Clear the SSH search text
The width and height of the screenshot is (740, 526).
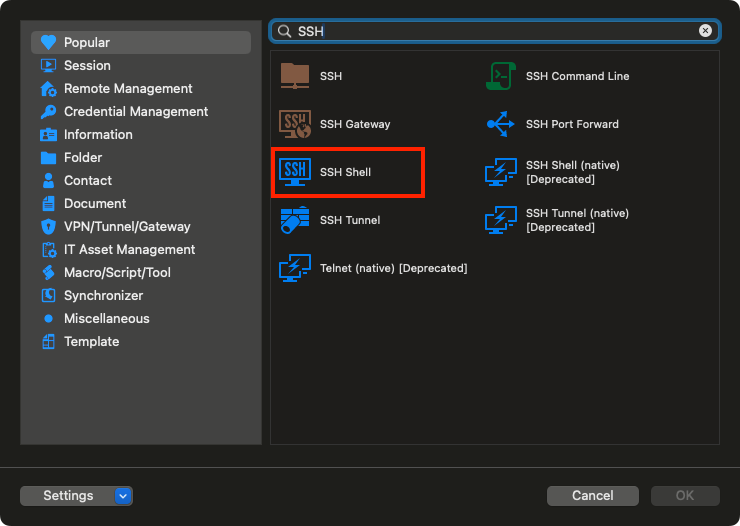705,31
